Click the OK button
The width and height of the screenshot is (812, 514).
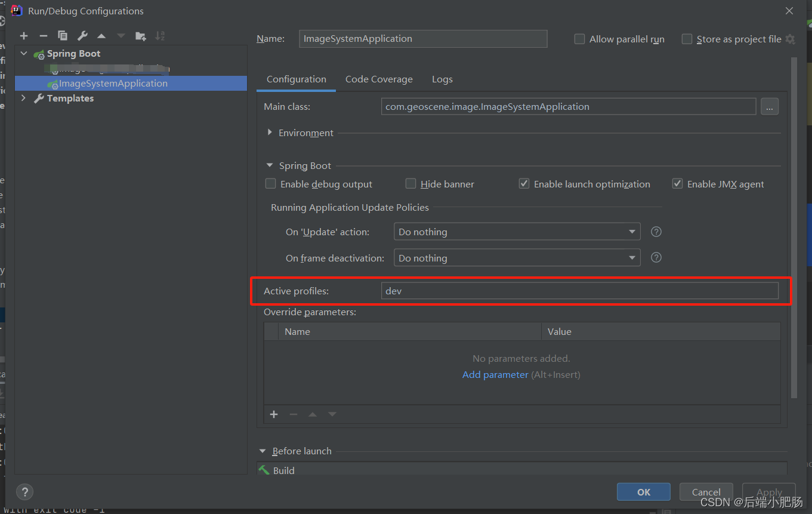(x=644, y=492)
